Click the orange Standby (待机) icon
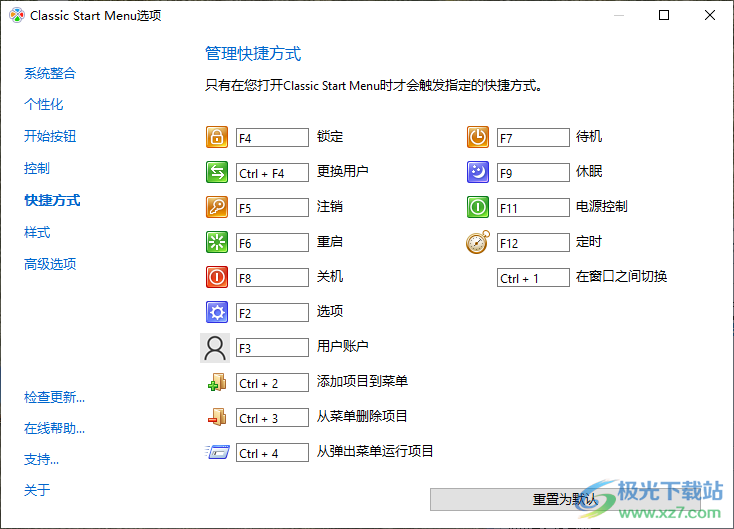The height and width of the screenshot is (529, 734). 477,137
